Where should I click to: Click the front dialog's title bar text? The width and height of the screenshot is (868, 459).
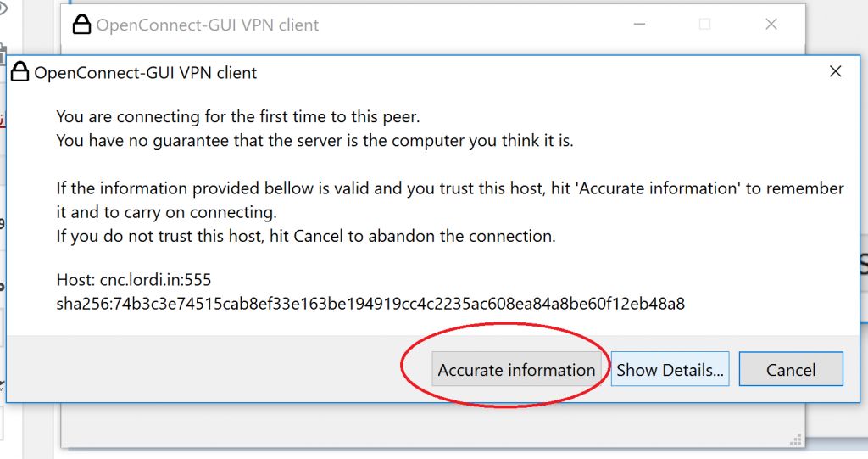point(145,73)
